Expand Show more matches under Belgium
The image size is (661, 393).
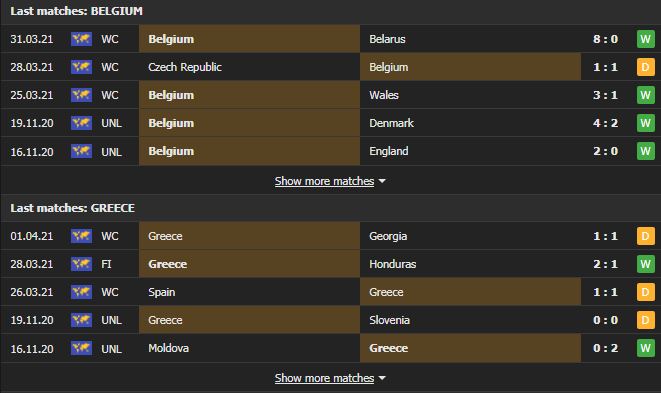click(324, 181)
